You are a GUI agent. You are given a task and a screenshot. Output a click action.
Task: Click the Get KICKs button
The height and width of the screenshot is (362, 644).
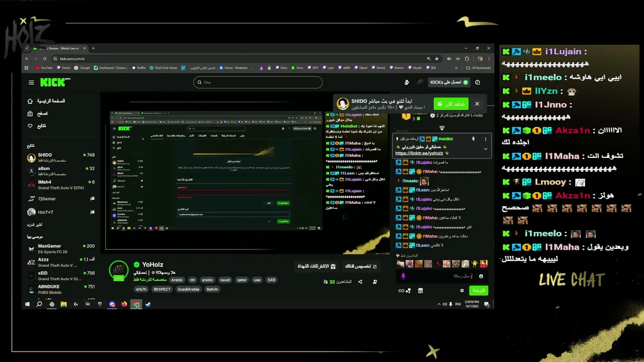point(449,82)
